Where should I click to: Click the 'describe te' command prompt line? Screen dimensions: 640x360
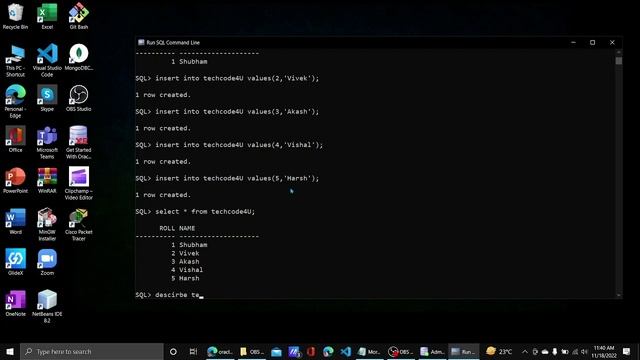(169, 295)
